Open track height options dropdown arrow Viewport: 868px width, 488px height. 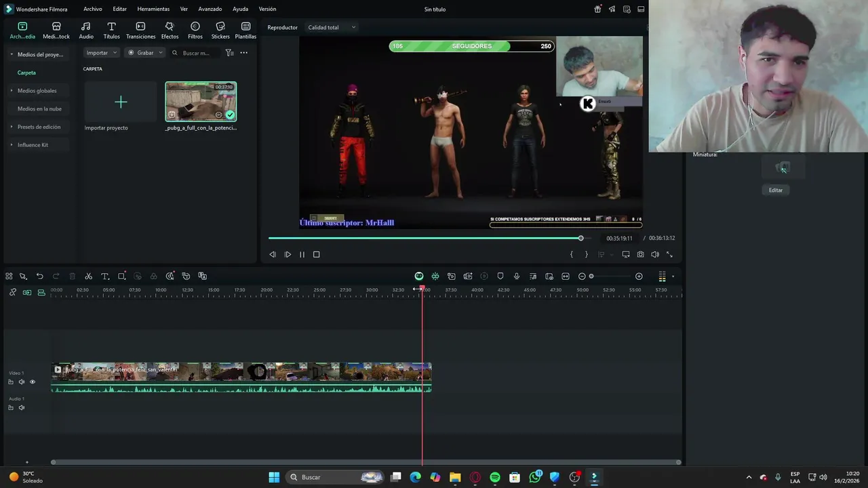(x=673, y=277)
